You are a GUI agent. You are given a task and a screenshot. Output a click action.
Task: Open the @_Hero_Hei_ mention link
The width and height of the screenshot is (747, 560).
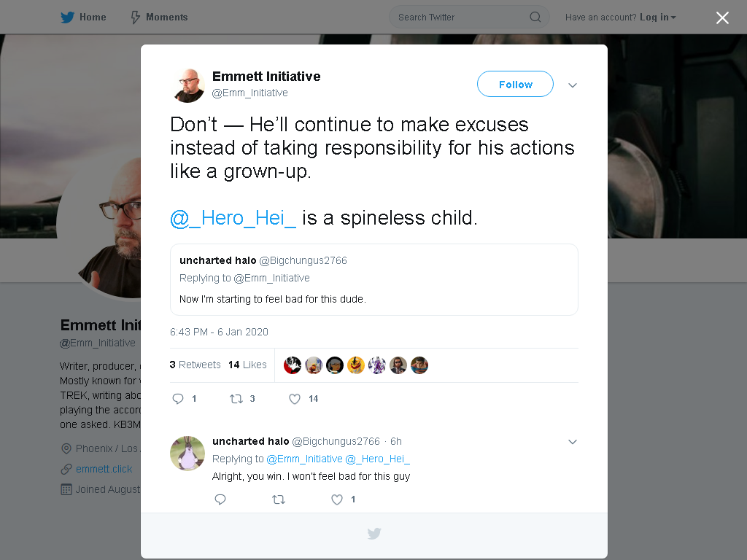click(233, 218)
